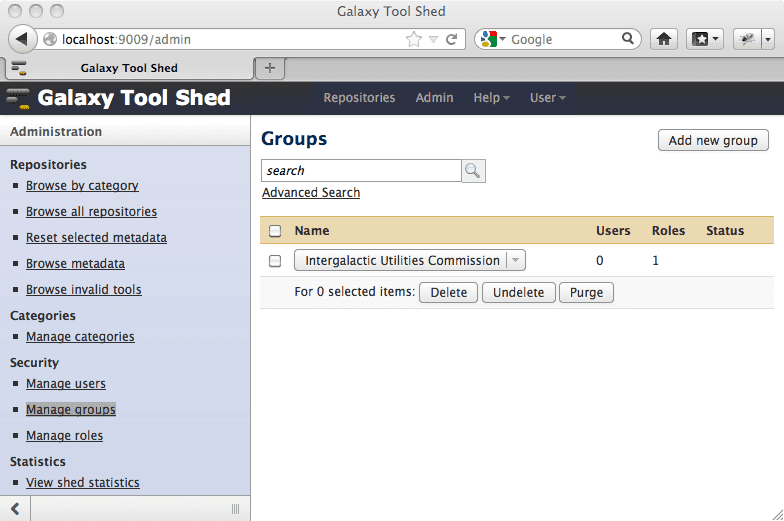This screenshot has height=521, width=784.
Task: Open the Advanced Search link
Action: point(311,193)
